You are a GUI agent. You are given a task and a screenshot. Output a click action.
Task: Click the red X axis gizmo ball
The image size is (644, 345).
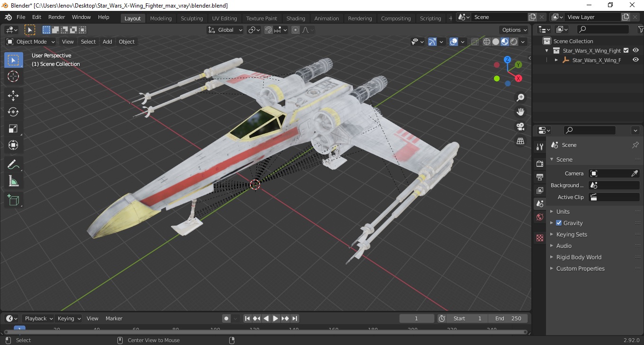click(x=519, y=78)
